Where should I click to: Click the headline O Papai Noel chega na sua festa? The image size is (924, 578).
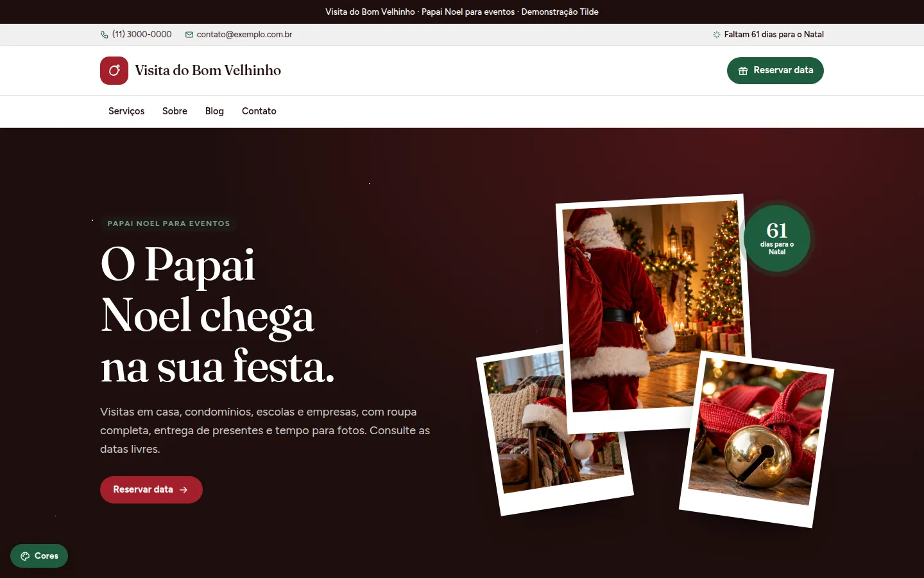point(218,315)
